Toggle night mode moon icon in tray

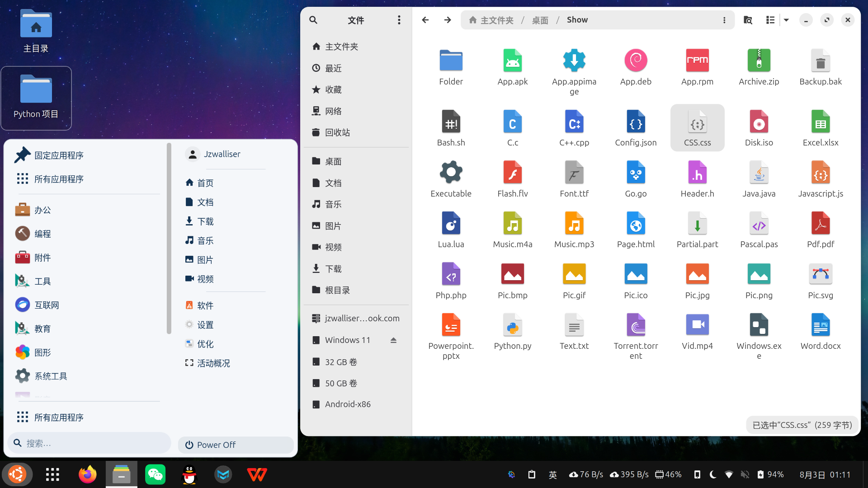point(713,474)
